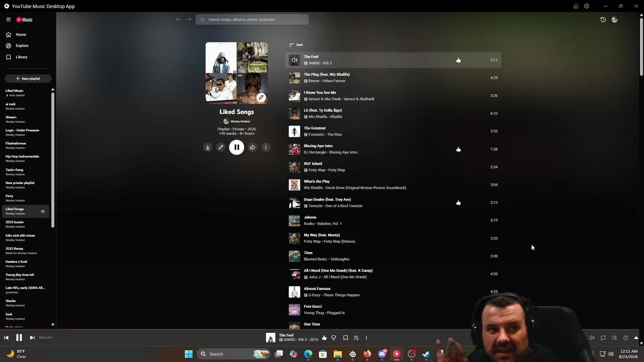644x362 pixels.
Task: Select the track Almost Famous
Action: (x=394, y=292)
